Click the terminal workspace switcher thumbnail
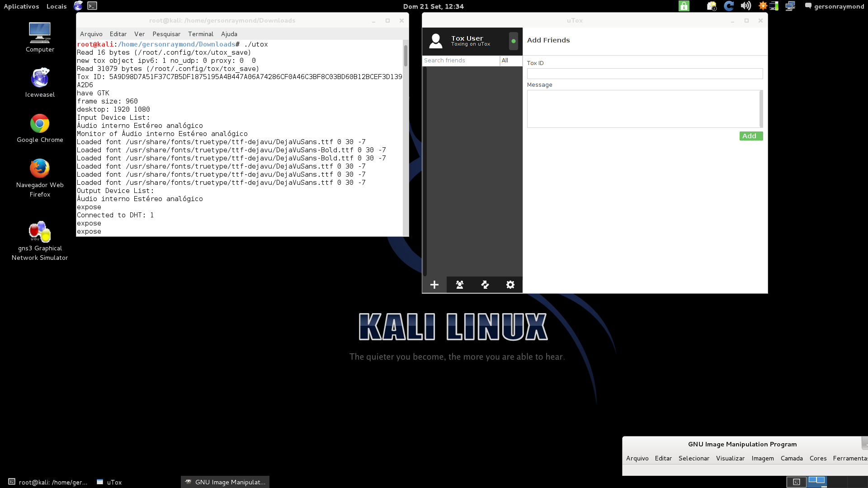The height and width of the screenshot is (488, 868). point(797,482)
